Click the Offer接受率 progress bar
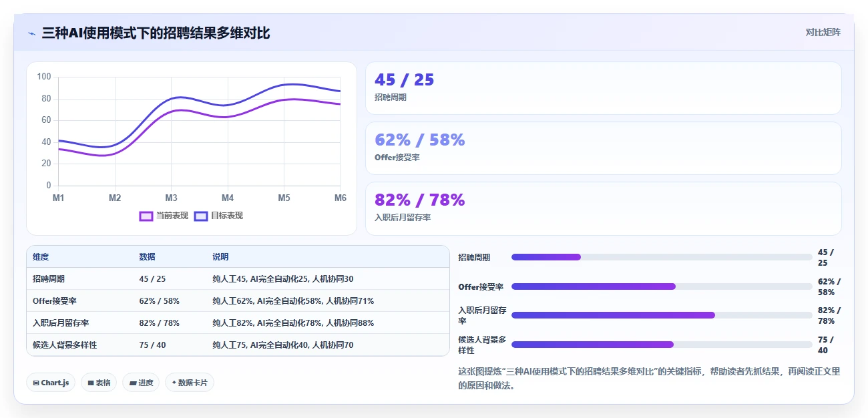This screenshot has width=868, height=418. pyautogui.click(x=662, y=286)
